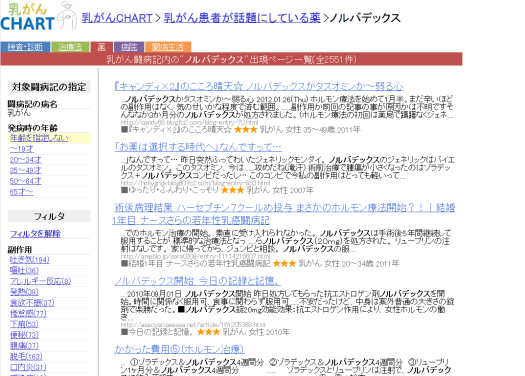525x376 pixels.
Task: Filter by side effect 脱毛(163)
Action: (x=26, y=356)
